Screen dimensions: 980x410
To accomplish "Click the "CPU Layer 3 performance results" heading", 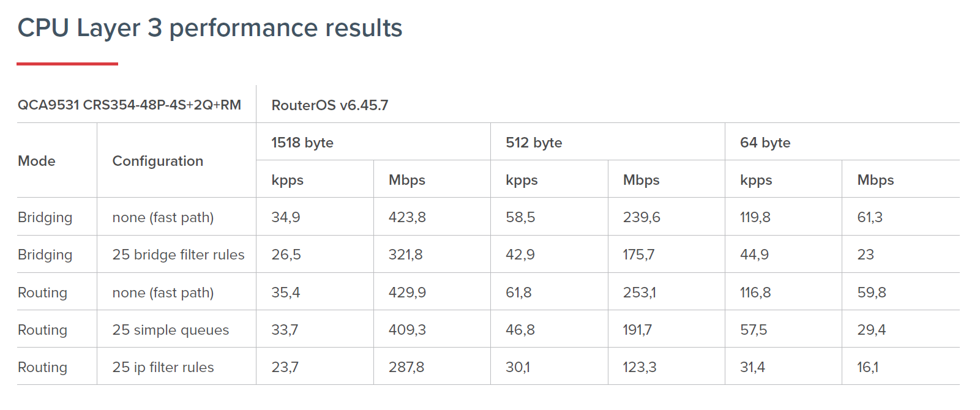I will click(210, 28).
